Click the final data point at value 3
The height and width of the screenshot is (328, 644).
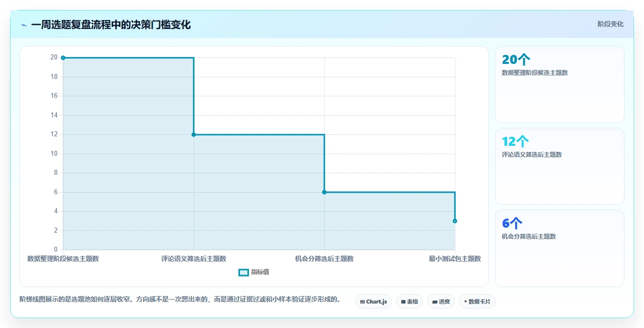[455, 221]
